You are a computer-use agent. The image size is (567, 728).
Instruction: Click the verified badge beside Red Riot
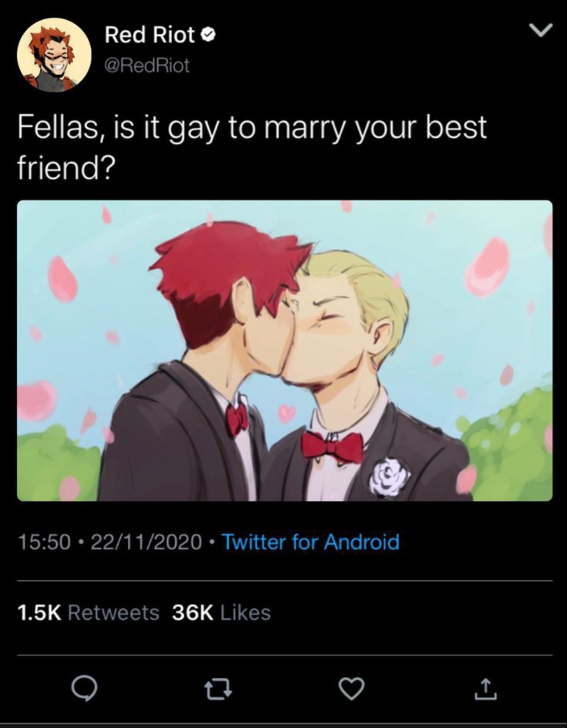click(x=209, y=35)
